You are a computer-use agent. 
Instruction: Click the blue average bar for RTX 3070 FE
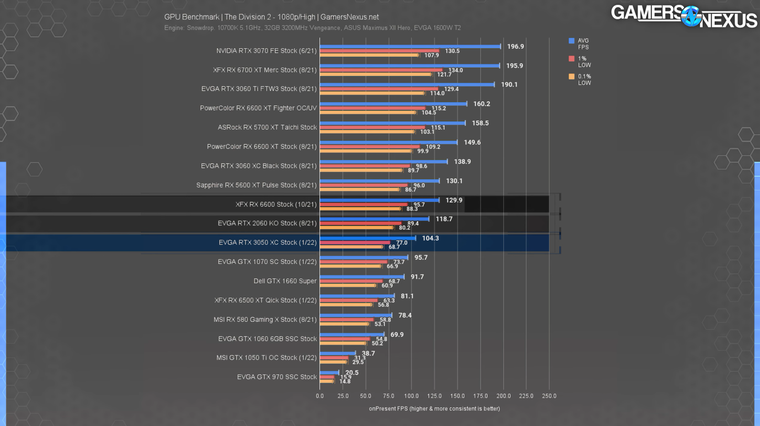pos(410,47)
